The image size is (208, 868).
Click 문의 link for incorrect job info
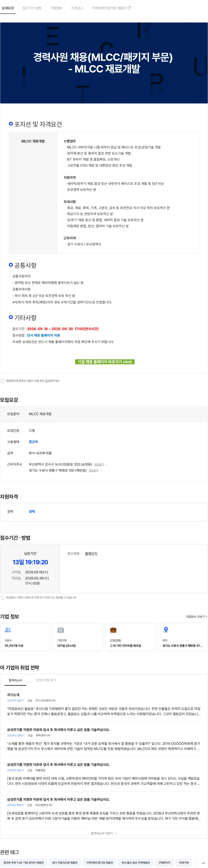pyautogui.click(x=47, y=381)
